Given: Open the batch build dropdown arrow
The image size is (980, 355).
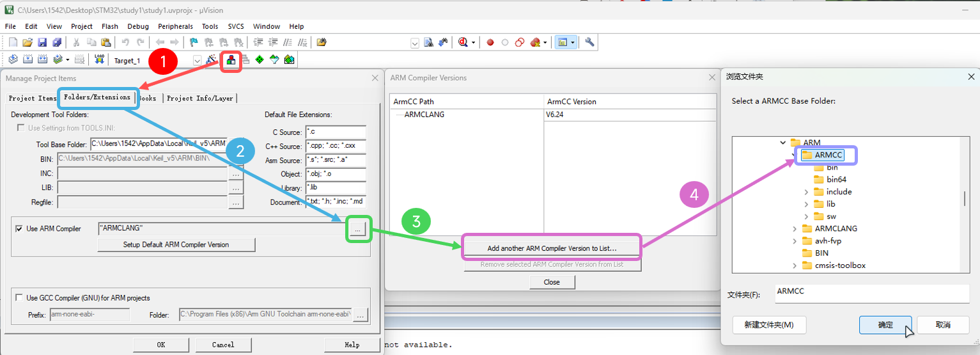Looking at the screenshot, I should tap(67, 59).
